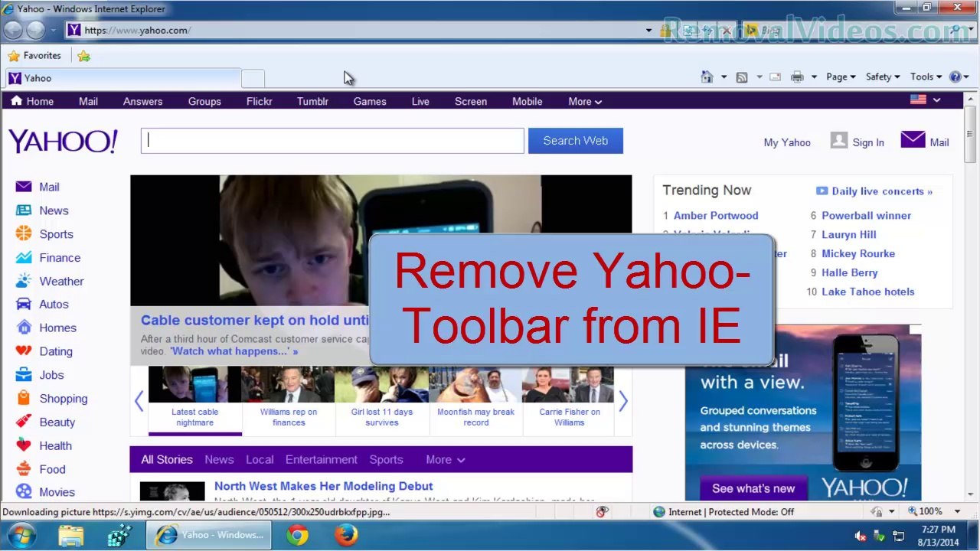Open Windows Start menu
The height and width of the screenshot is (551, 980).
(x=21, y=535)
